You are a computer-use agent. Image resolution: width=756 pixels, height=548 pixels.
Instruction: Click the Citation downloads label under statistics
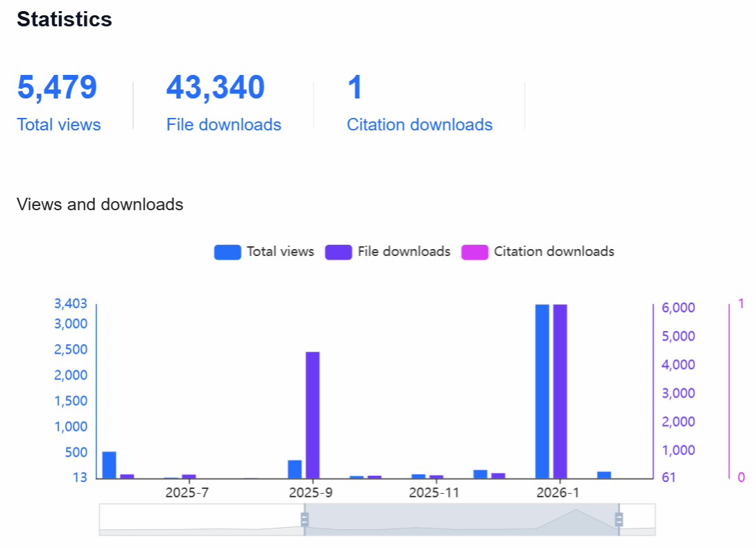click(x=420, y=125)
